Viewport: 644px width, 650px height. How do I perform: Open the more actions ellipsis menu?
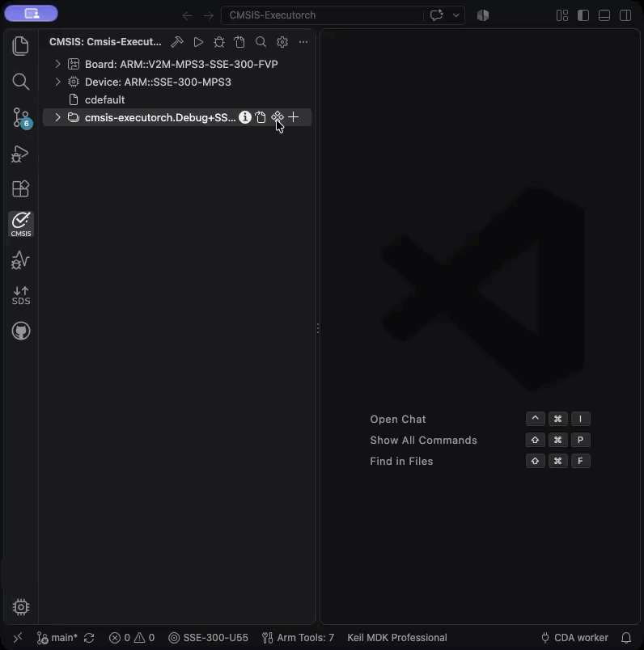(x=303, y=42)
